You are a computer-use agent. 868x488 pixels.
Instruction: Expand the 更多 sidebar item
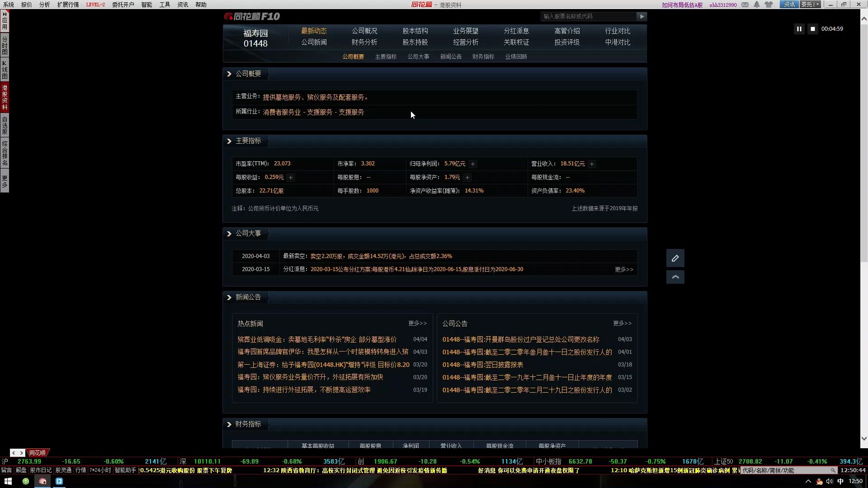[5, 182]
